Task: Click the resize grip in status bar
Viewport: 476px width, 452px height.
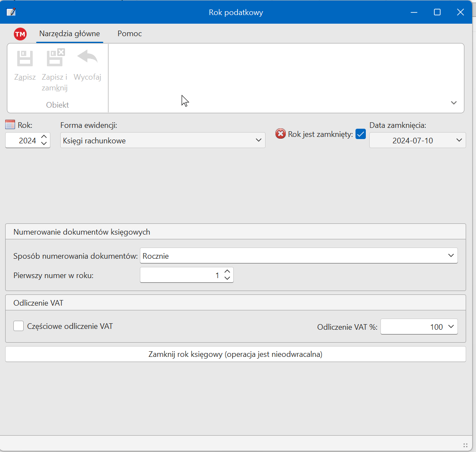Action: [465, 445]
